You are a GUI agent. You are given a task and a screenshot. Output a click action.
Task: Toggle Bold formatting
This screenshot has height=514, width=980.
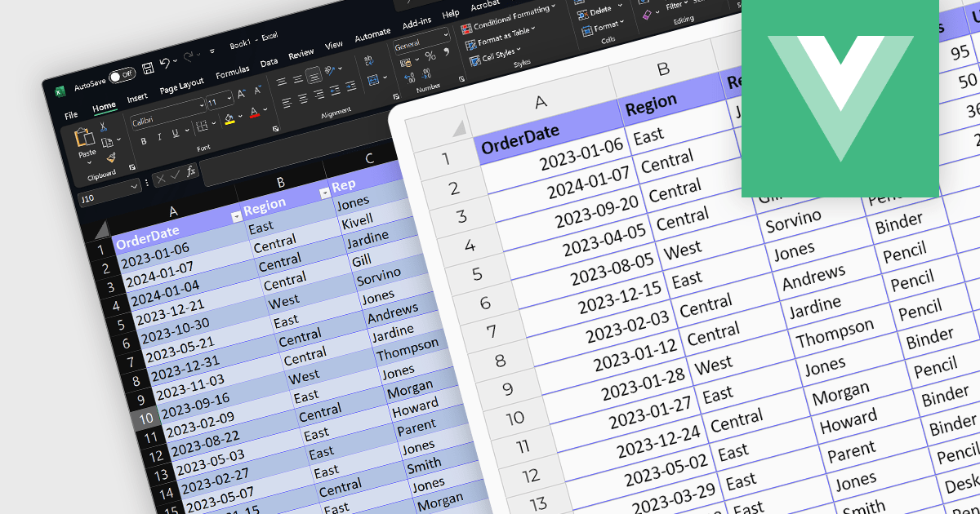(144, 141)
